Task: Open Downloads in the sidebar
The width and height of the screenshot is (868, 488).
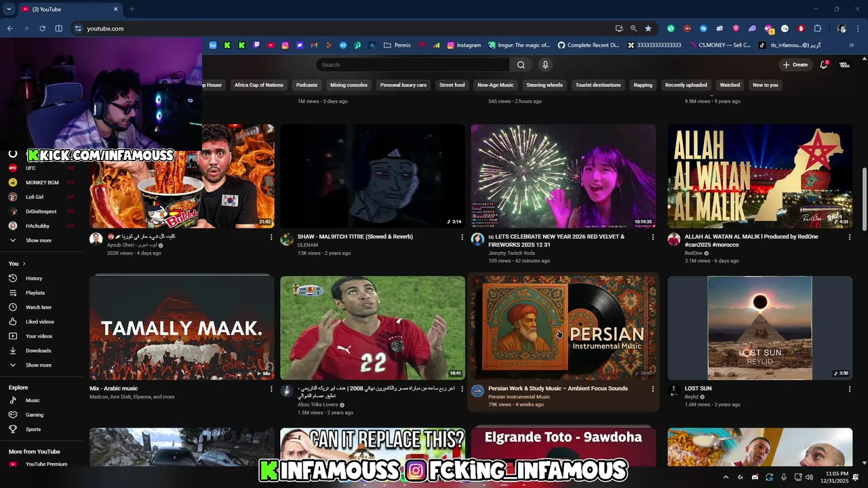Action: [x=38, y=351]
